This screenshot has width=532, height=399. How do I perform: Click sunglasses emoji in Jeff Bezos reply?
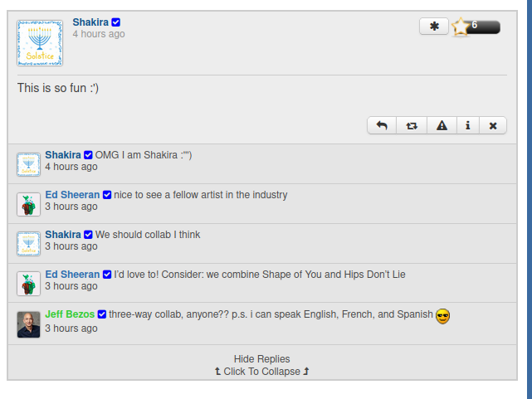coord(442,316)
